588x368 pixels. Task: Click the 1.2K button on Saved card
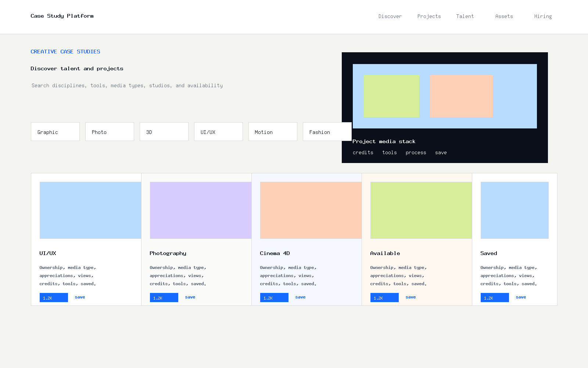coord(495,297)
